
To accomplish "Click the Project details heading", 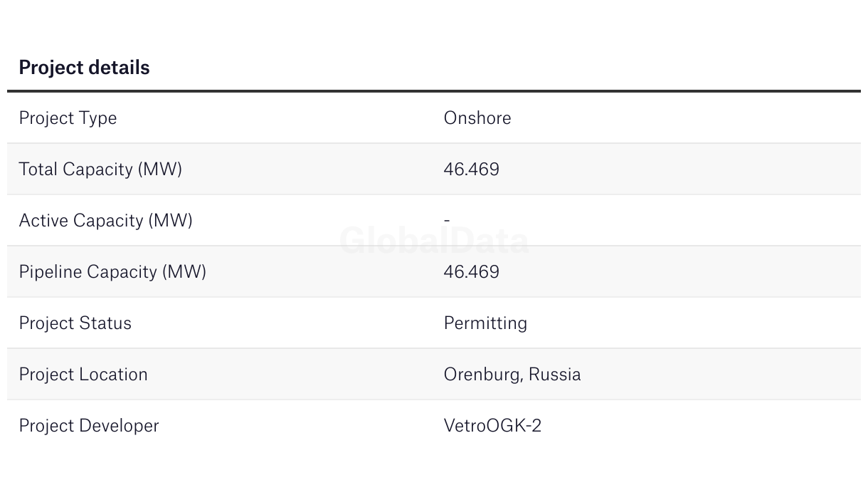I will [x=84, y=68].
